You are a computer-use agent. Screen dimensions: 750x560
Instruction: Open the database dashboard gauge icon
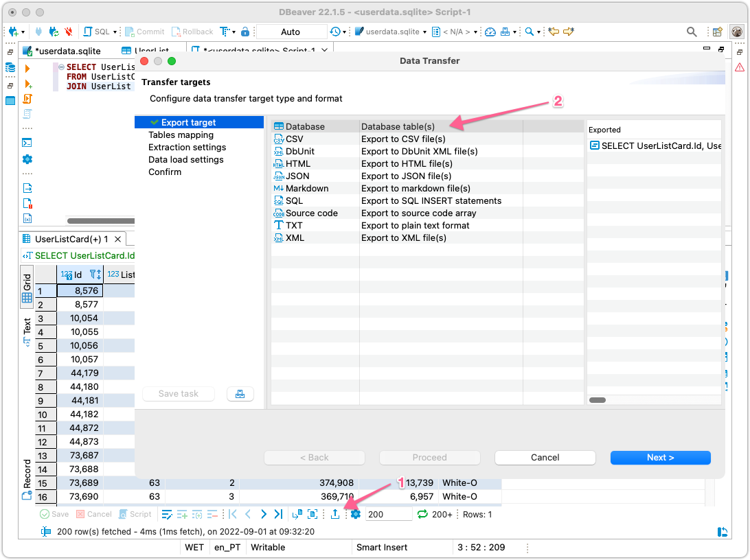(490, 32)
